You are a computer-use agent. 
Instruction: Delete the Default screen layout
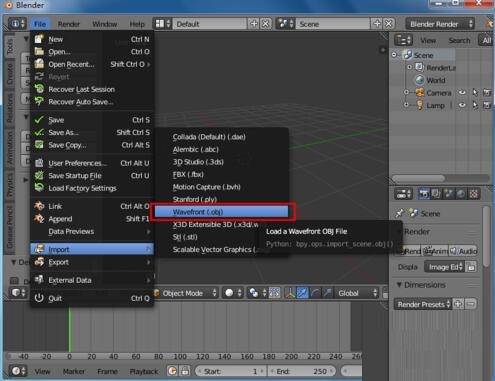[x=265, y=24]
